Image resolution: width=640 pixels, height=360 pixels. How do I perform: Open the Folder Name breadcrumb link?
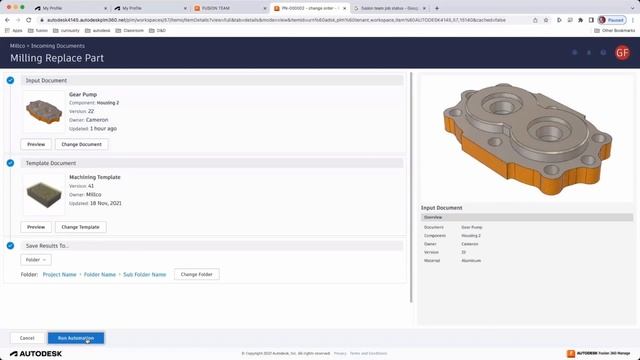pos(100,274)
